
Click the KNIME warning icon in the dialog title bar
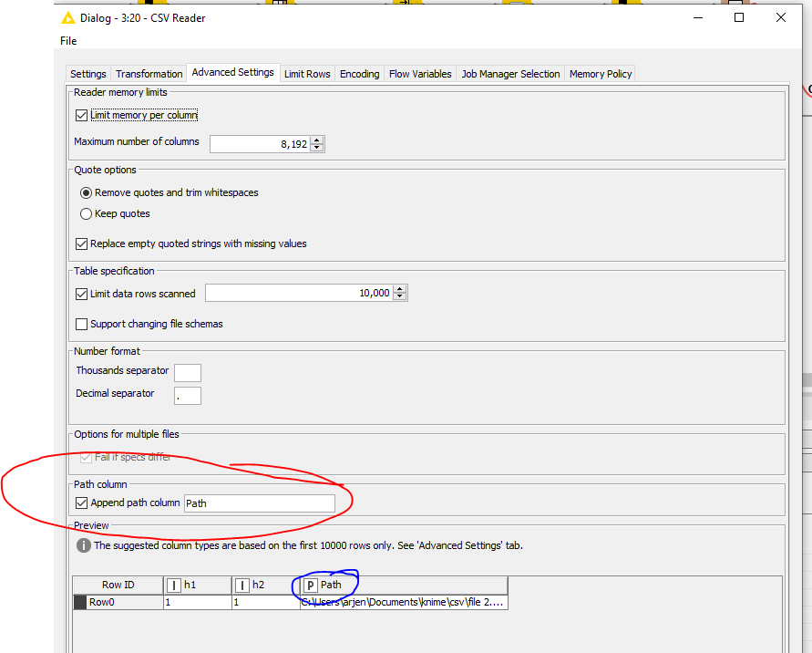coord(67,17)
